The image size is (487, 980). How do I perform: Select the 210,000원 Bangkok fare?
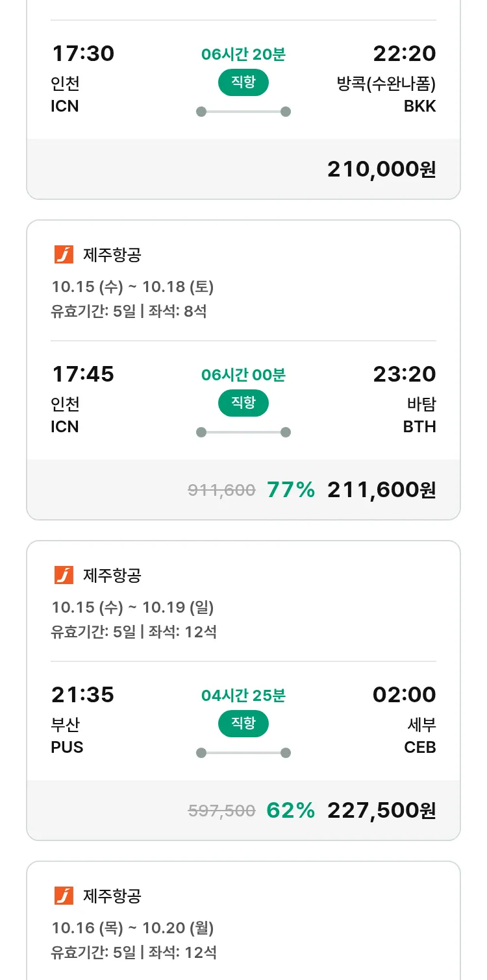click(x=381, y=169)
